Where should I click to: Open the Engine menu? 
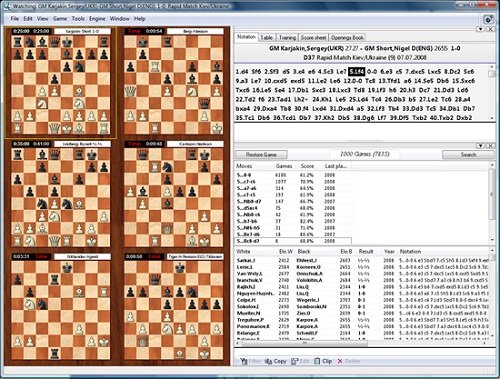(97, 19)
